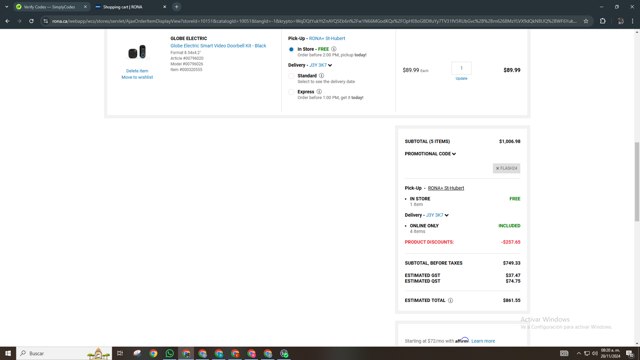Open the Windows Start menu

point(8,353)
